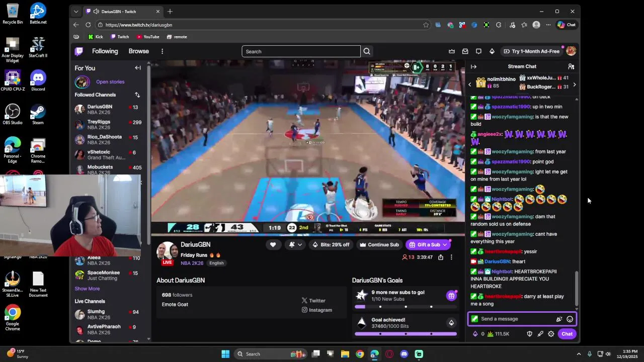Open the emote picker smiley icon

point(570,319)
